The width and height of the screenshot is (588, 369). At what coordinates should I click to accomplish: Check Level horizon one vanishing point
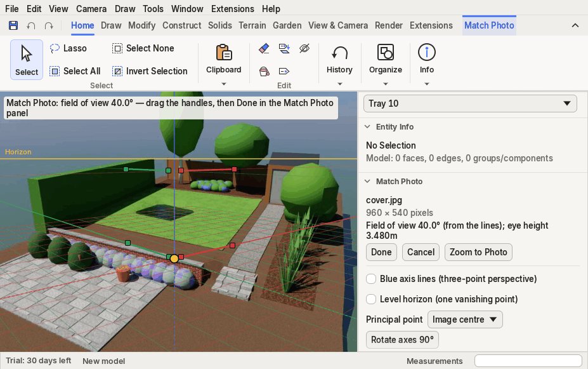pyautogui.click(x=371, y=299)
